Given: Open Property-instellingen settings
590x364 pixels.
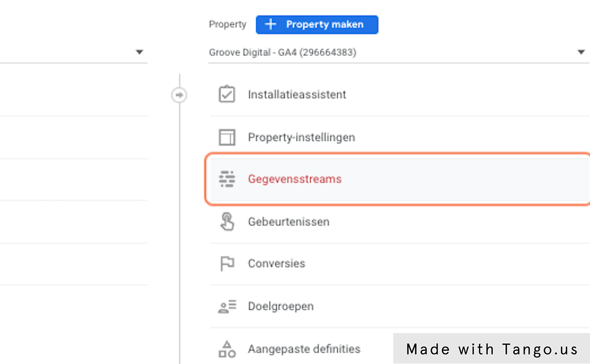Looking at the screenshot, I should click(301, 137).
